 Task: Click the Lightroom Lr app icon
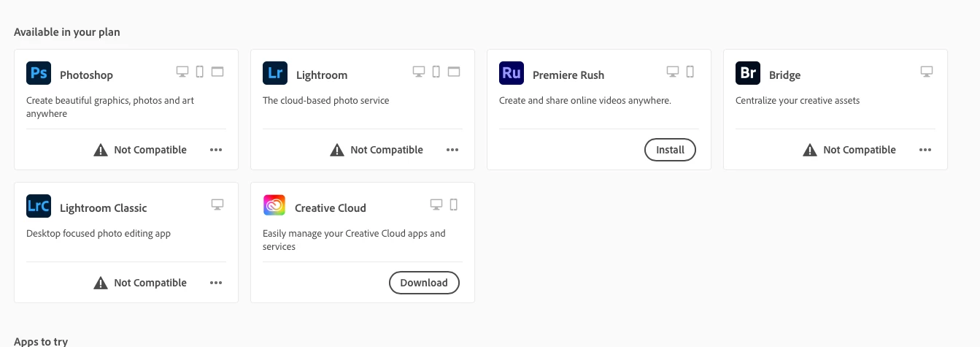point(274,74)
